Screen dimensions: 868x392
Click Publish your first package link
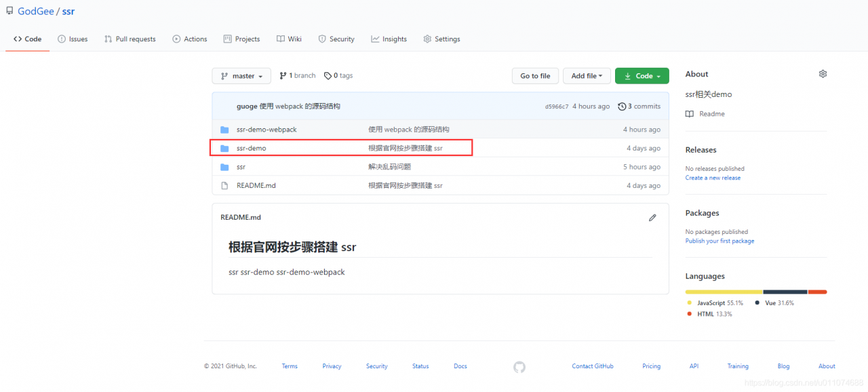pyautogui.click(x=719, y=241)
